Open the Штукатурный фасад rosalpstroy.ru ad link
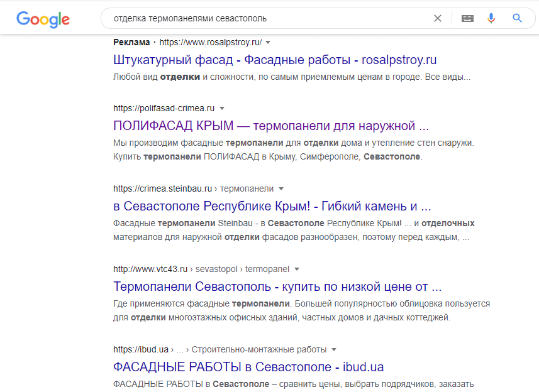 click(275, 60)
